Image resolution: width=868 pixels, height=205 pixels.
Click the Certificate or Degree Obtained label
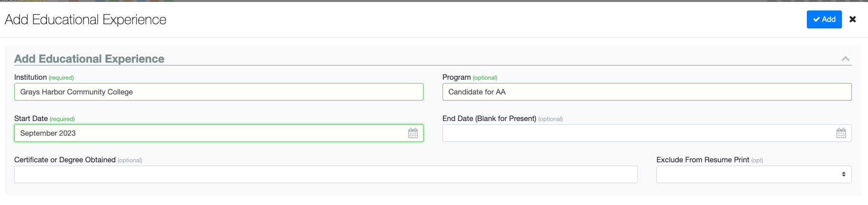[x=65, y=160]
